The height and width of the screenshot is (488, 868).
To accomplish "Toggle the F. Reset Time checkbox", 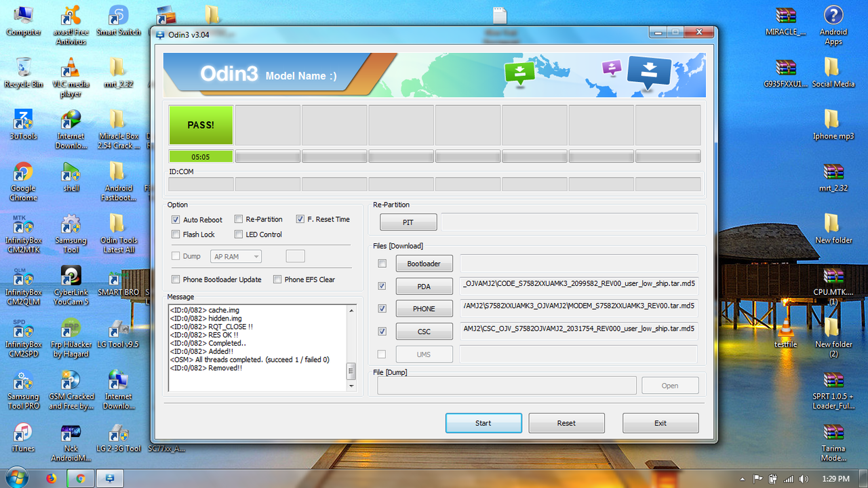I will point(300,219).
